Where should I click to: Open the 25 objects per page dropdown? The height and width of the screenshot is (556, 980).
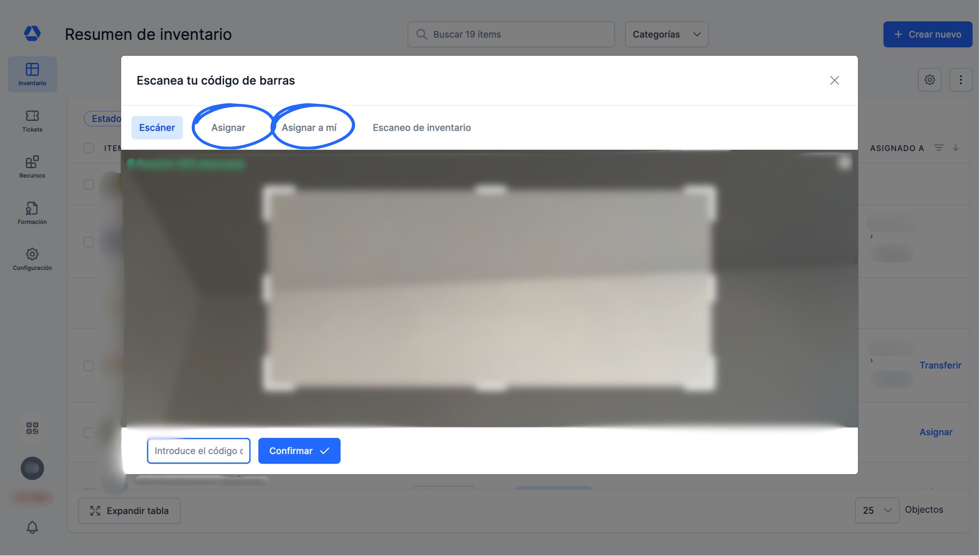click(877, 511)
